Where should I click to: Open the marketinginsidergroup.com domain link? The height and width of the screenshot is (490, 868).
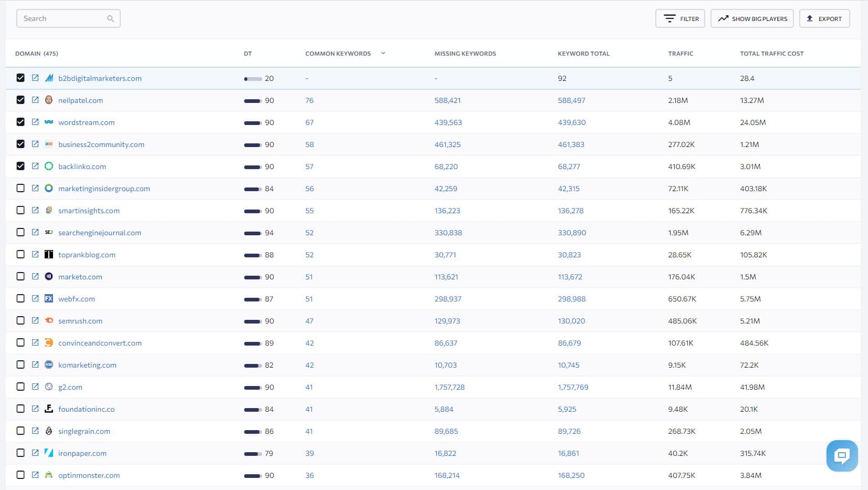click(104, 189)
